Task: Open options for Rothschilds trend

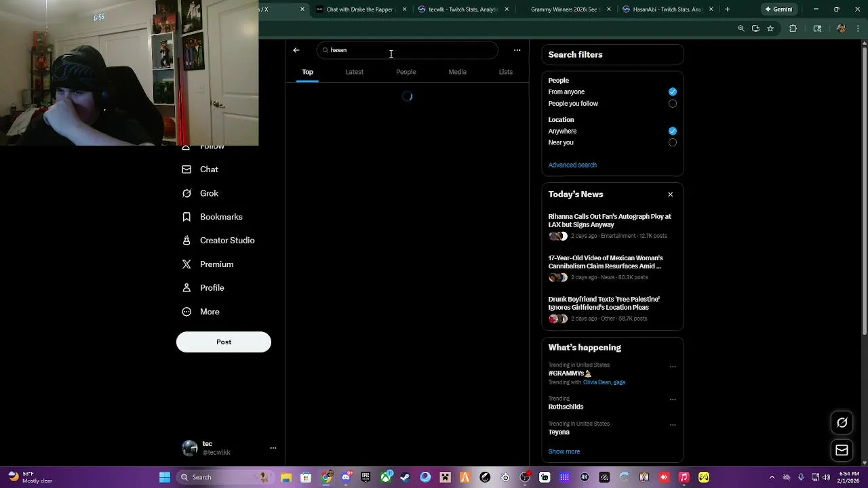Action: (673, 400)
